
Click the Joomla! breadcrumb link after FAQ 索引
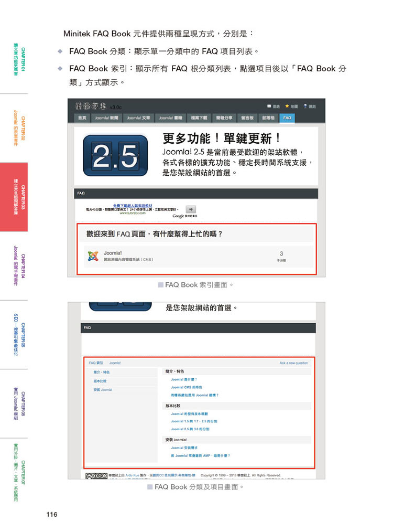tap(115, 363)
